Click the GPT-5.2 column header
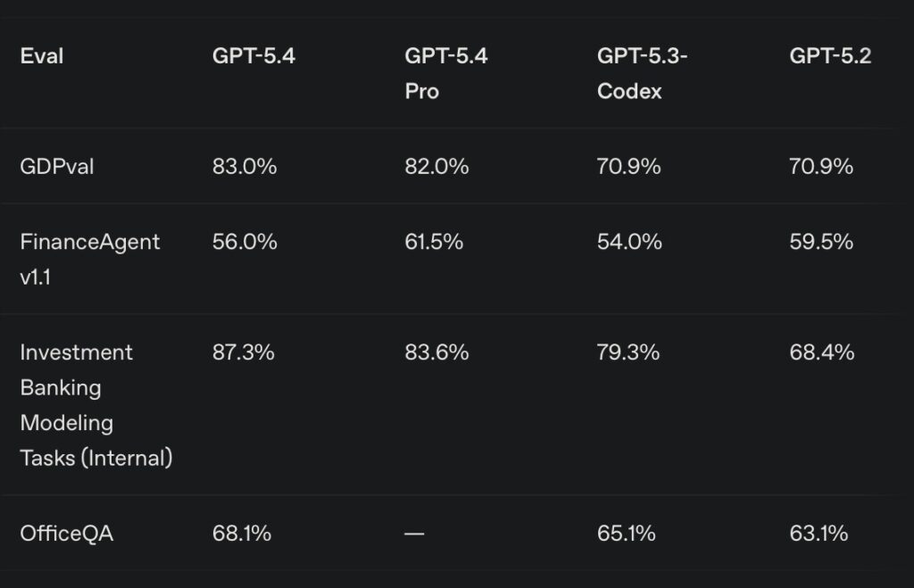The height and width of the screenshot is (588, 914). tap(830, 56)
